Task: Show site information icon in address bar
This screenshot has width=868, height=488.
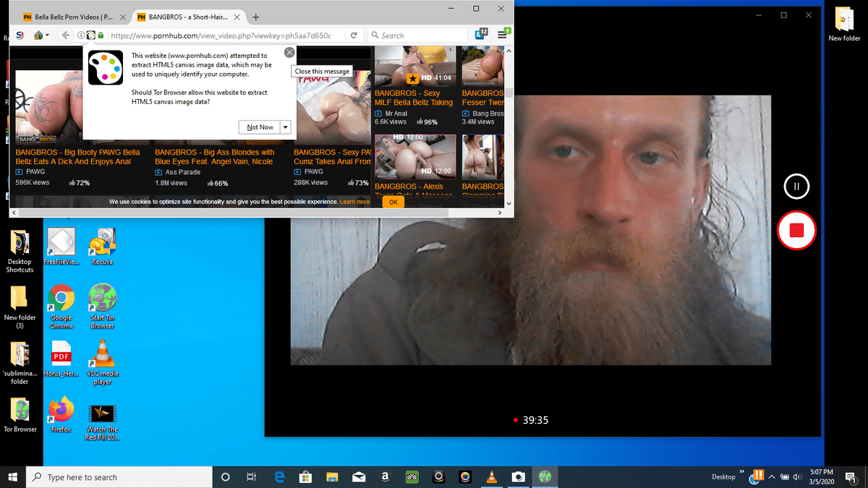Action: pos(81,35)
